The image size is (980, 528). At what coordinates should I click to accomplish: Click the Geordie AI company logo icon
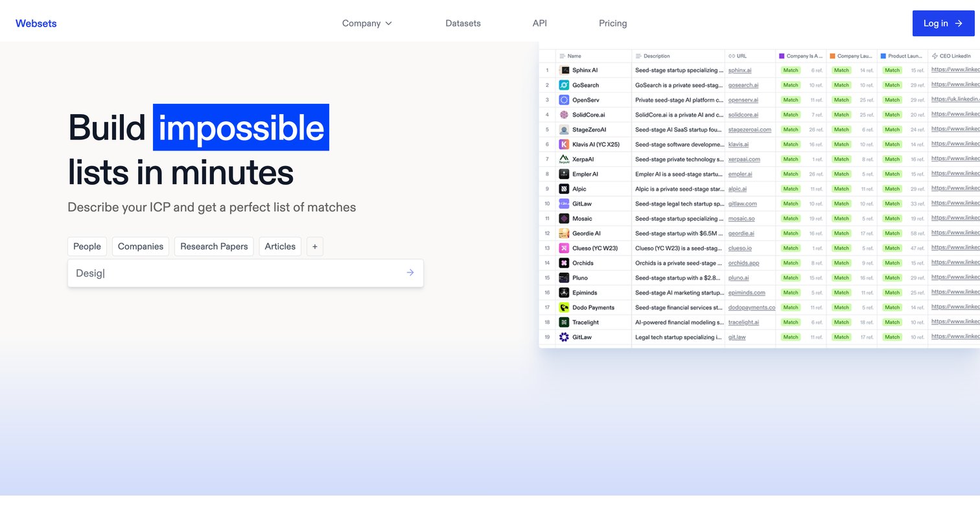(565, 234)
